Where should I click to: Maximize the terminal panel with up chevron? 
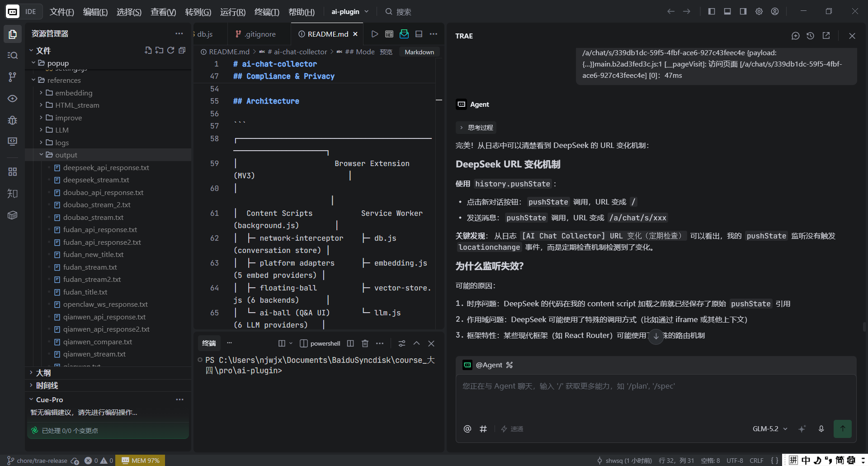(x=416, y=343)
